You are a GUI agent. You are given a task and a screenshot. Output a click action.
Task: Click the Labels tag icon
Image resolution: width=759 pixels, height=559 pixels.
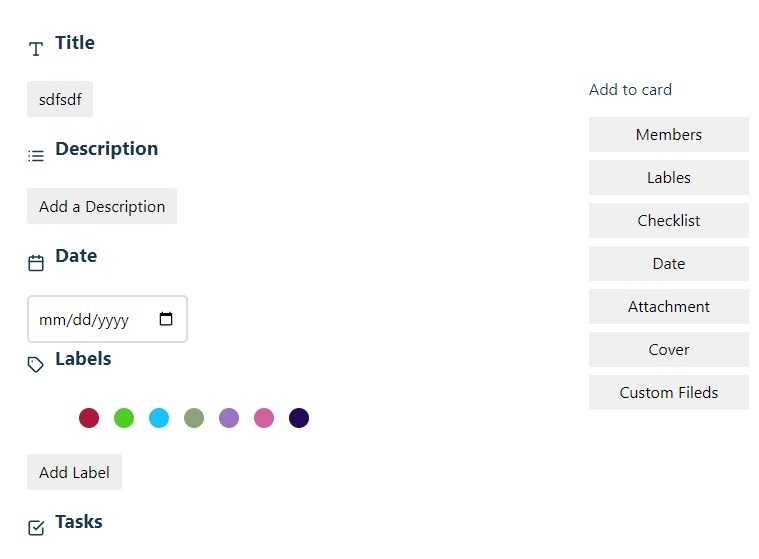pyautogui.click(x=36, y=365)
